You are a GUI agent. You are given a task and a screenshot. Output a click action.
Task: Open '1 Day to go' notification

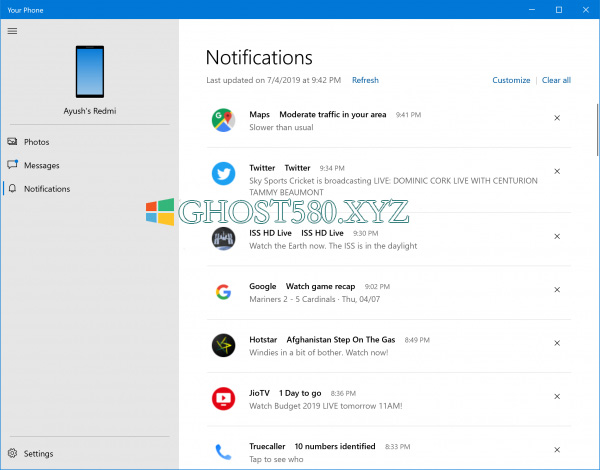(x=300, y=393)
